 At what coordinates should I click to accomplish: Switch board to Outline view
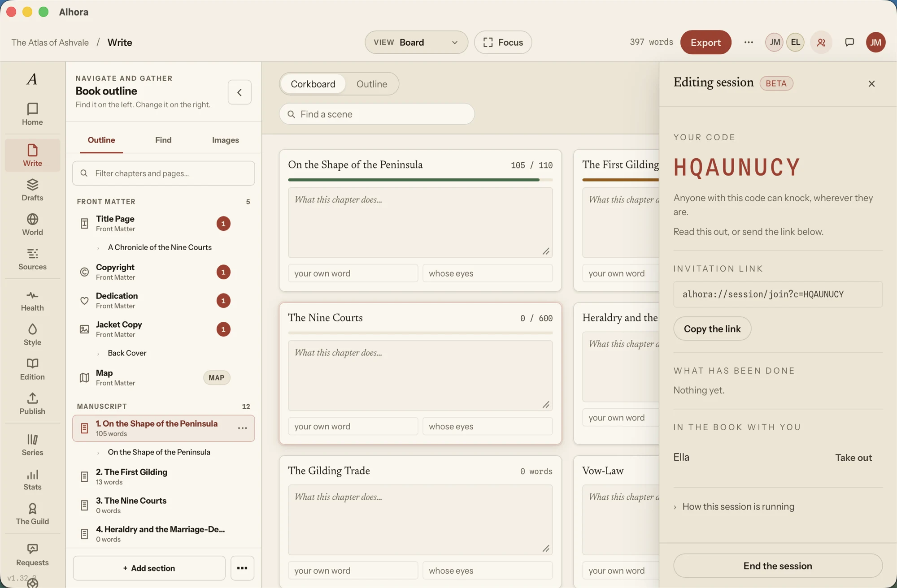[372, 84]
